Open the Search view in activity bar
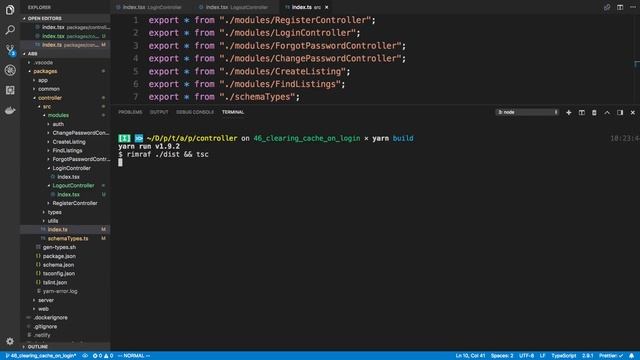Viewport: 640px width, 360px height. tap(10, 29)
